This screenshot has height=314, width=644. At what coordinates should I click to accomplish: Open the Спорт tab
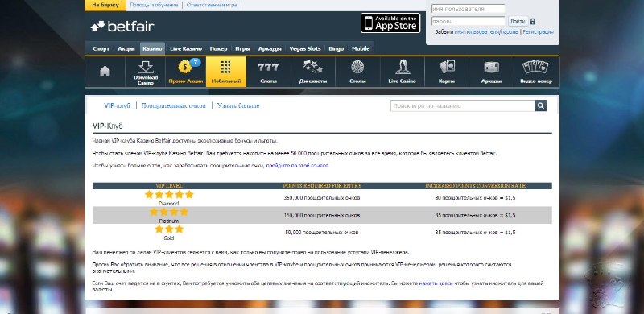pyautogui.click(x=101, y=48)
